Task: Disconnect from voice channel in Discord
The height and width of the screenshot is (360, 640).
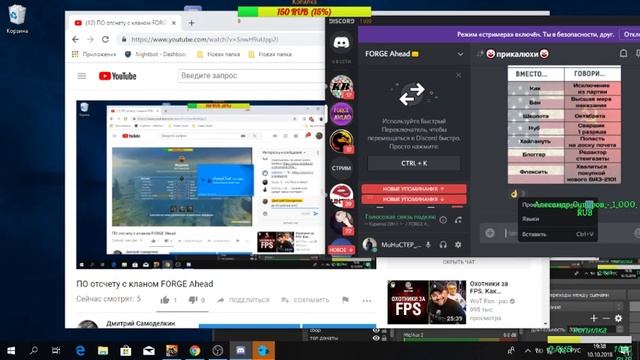Action: tap(458, 220)
